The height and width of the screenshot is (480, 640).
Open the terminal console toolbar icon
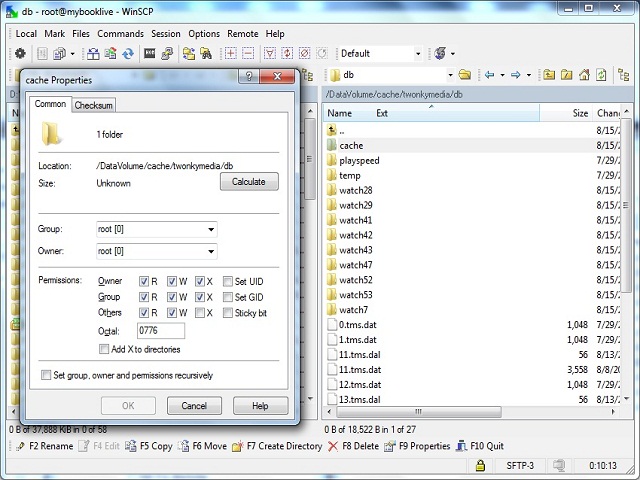click(x=150, y=53)
